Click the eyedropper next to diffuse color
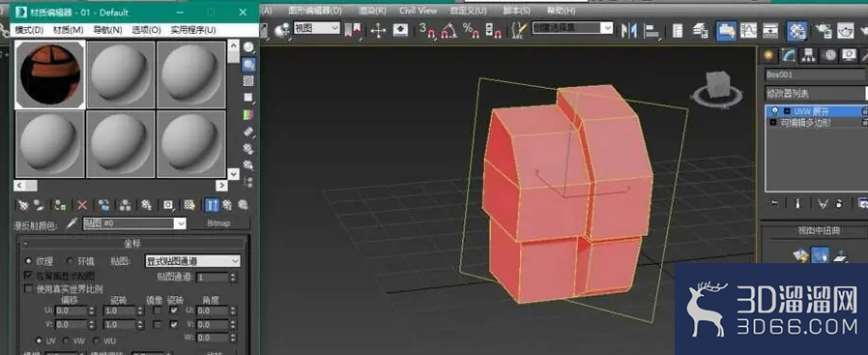 point(72,223)
